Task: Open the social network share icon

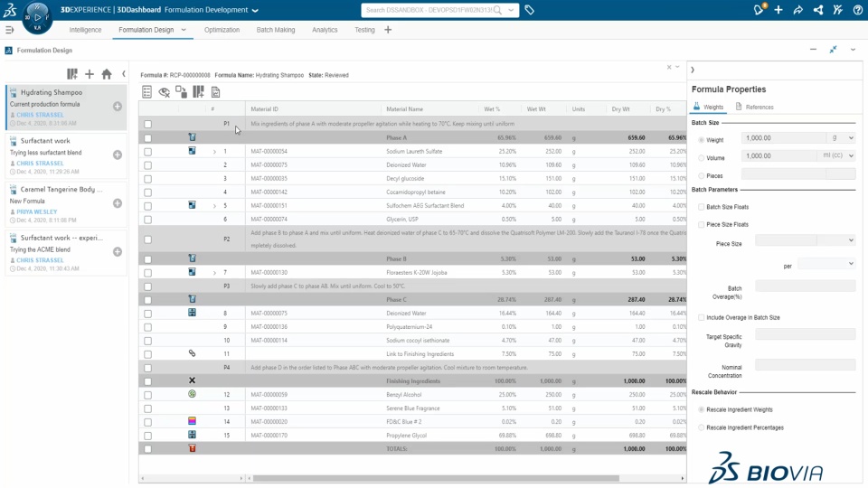Action: pyautogui.click(x=818, y=10)
